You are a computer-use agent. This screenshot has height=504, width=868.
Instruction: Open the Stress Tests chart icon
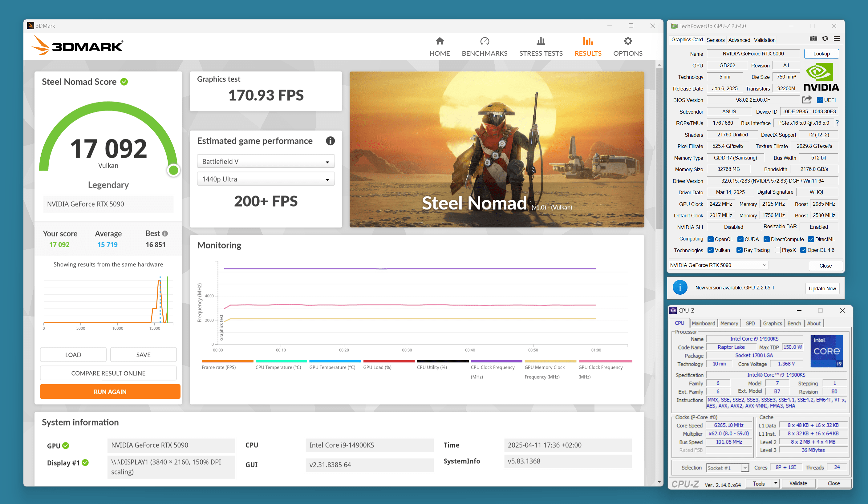pos(541,41)
